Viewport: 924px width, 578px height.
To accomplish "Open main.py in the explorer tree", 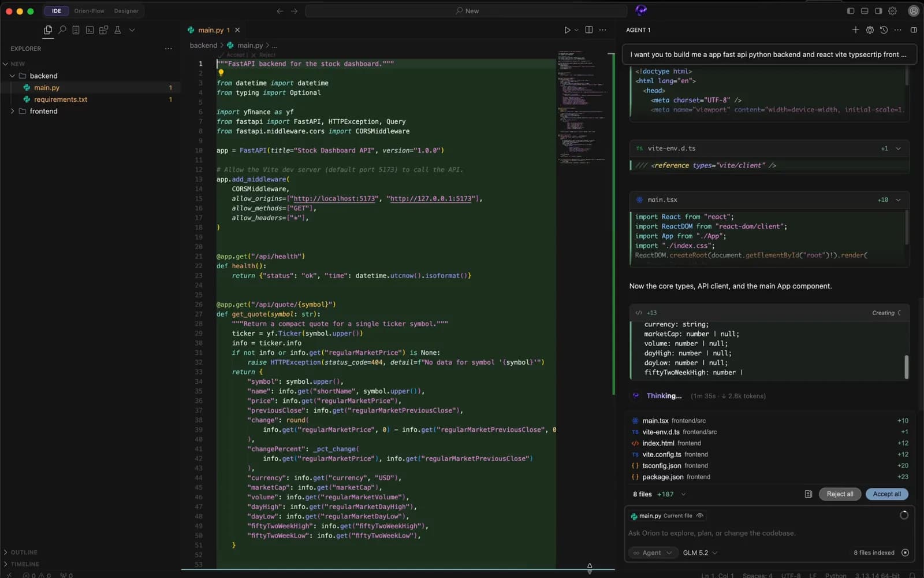I will pyautogui.click(x=46, y=88).
